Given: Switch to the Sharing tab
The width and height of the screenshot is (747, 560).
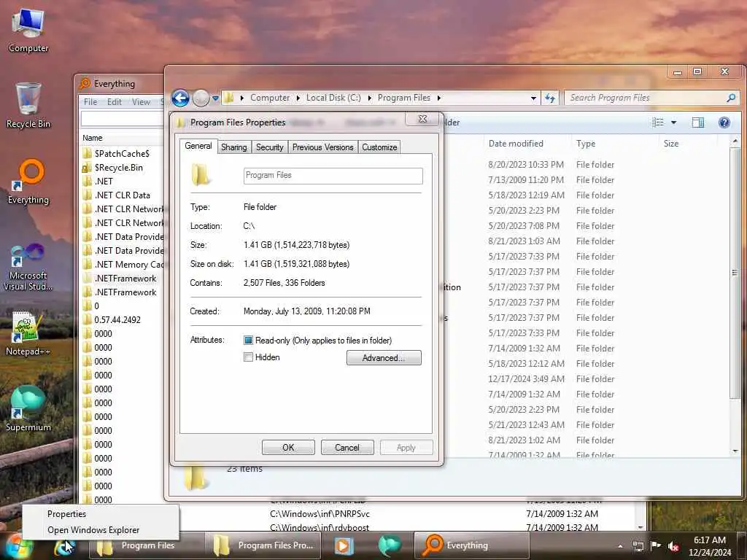Looking at the screenshot, I should point(234,147).
